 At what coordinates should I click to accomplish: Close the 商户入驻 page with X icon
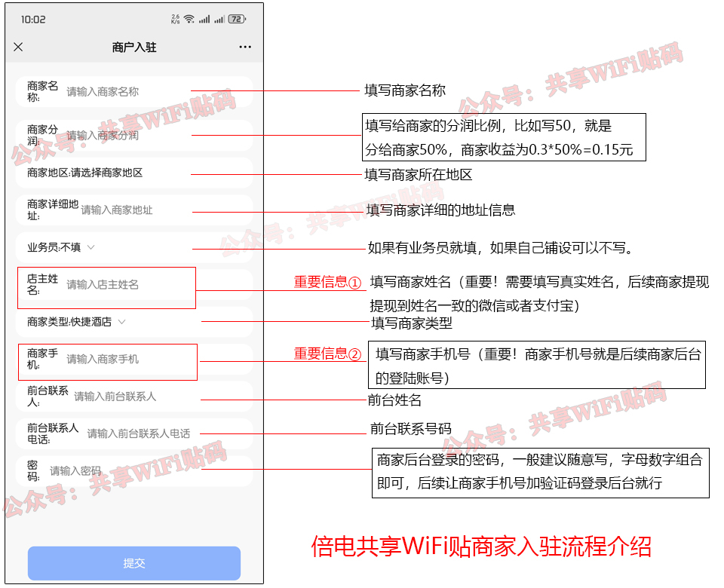pos(19,47)
